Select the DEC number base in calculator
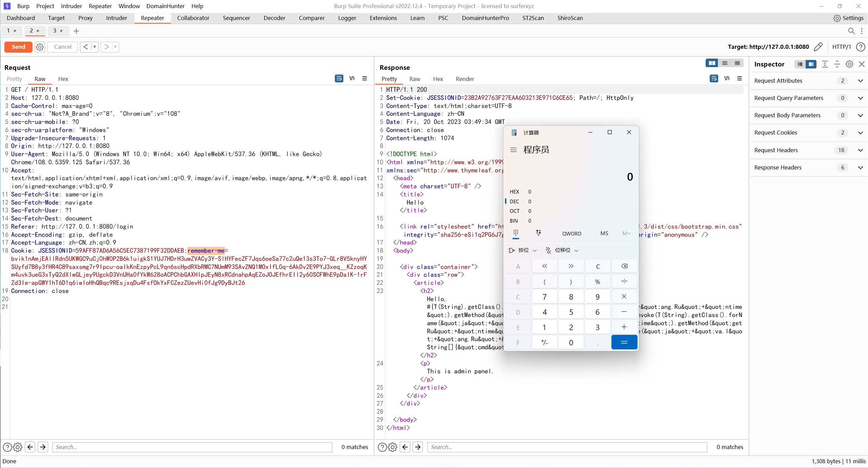This screenshot has height=468, width=868. coord(514,202)
